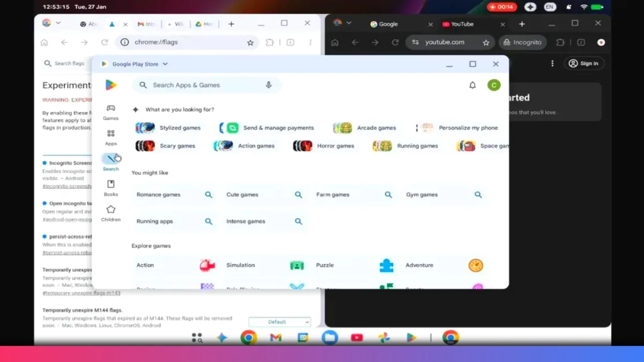Open Apps section in Play Store sidebar

[111, 137]
